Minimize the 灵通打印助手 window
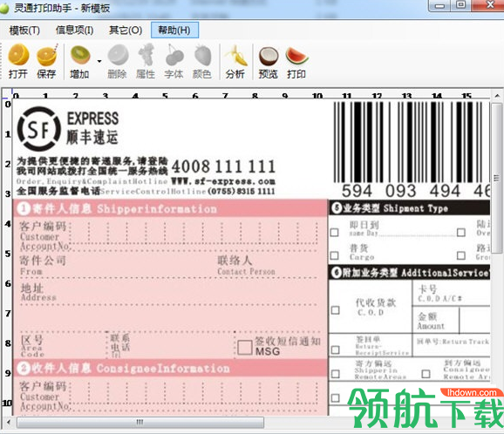504x434 pixels. 439,5
